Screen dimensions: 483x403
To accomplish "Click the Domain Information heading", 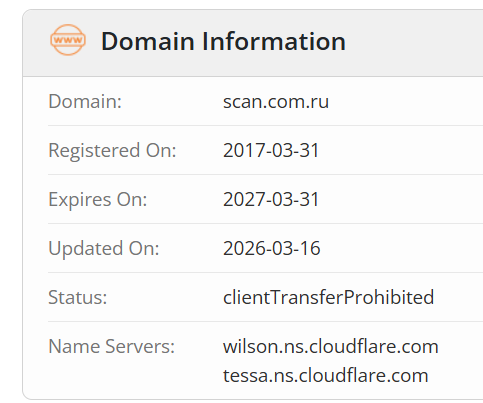I will click(223, 41).
